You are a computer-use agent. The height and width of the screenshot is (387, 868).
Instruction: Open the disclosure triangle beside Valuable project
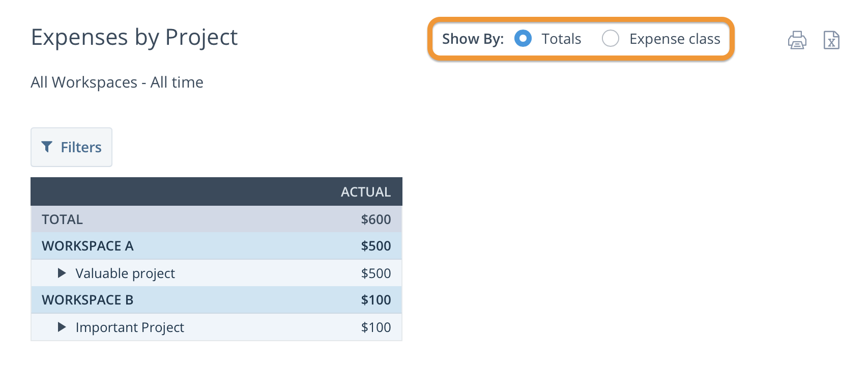click(x=62, y=273)
